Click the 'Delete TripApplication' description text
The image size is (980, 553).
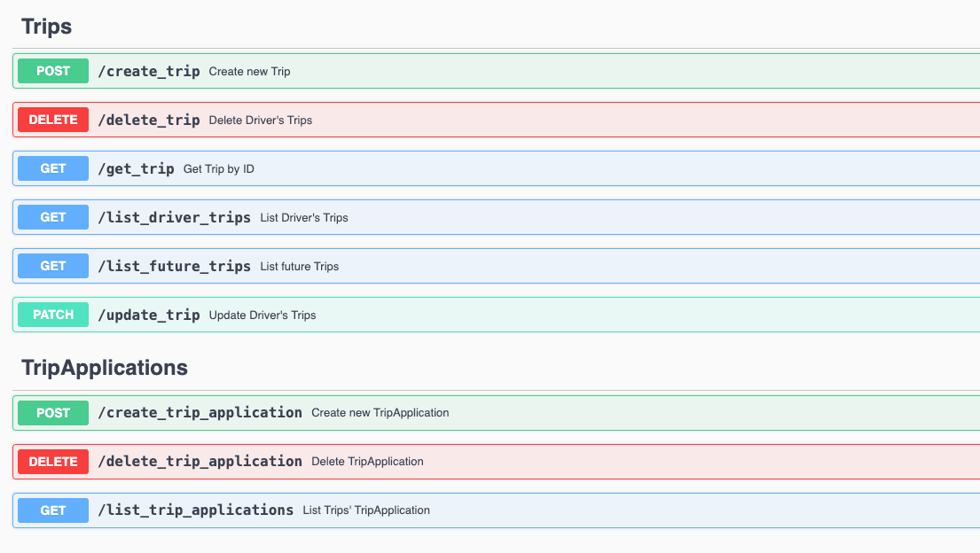[367, 462]
